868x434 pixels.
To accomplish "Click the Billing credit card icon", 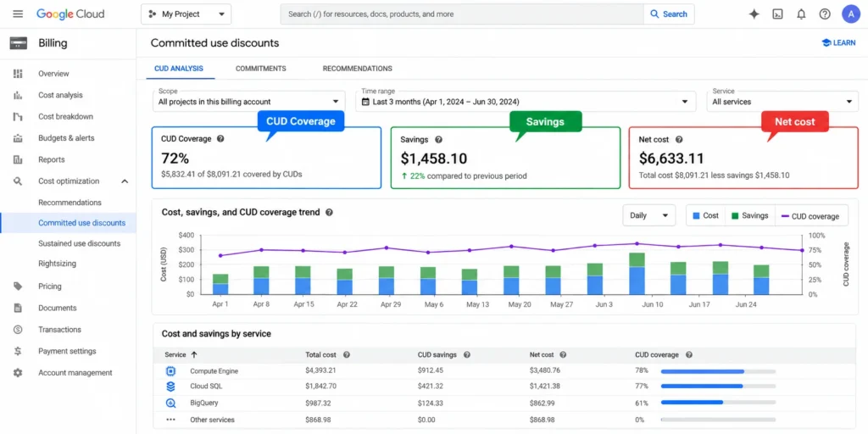I will pos(19,44).
